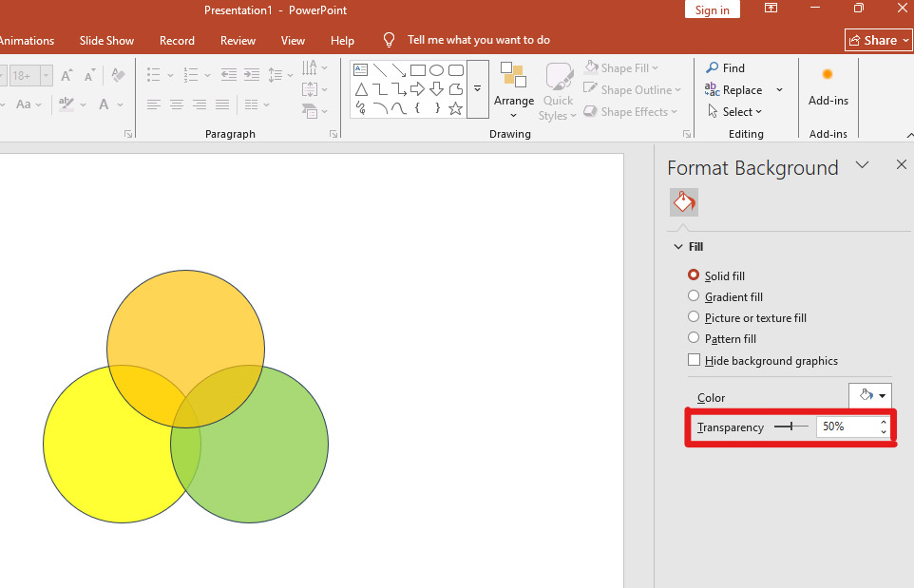Enable Hide background graphics checkbox
The width and height of the screenshot is (914, 588).
point(694,360)
